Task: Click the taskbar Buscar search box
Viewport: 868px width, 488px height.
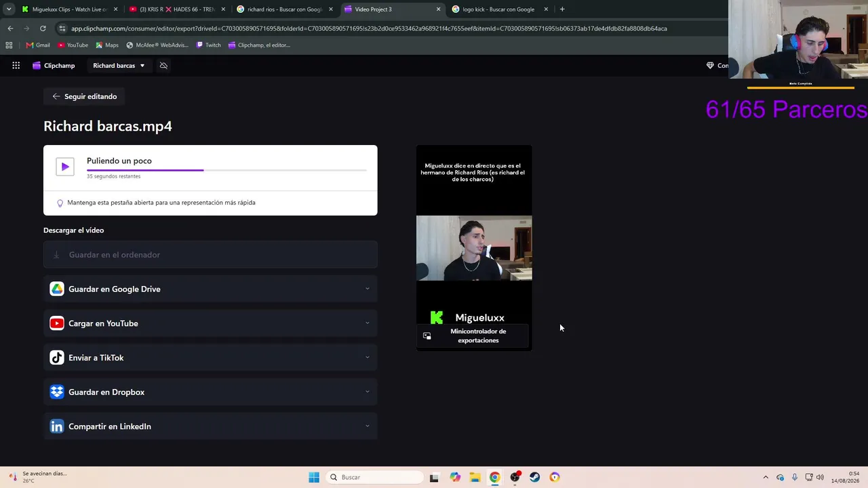Action: click(374, 477)
